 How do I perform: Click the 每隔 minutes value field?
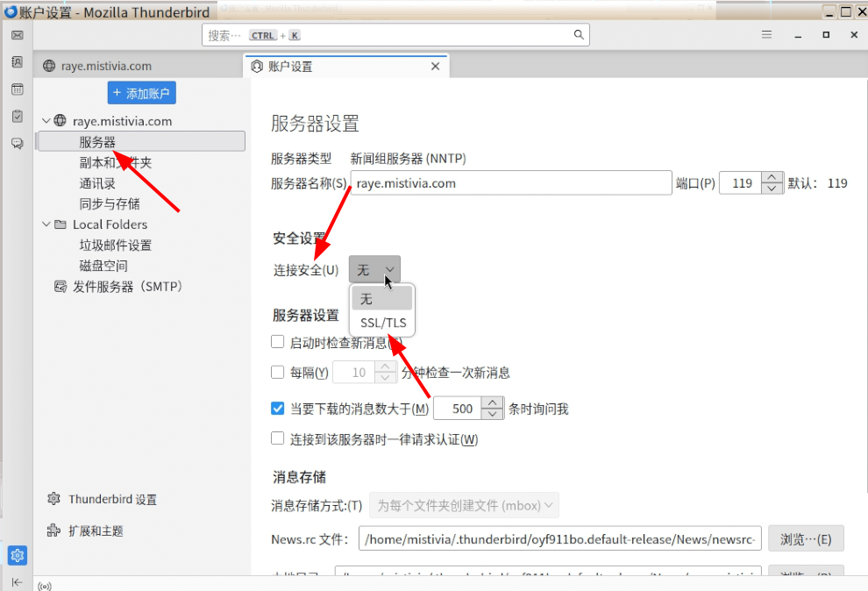click(x=354, y=372)
